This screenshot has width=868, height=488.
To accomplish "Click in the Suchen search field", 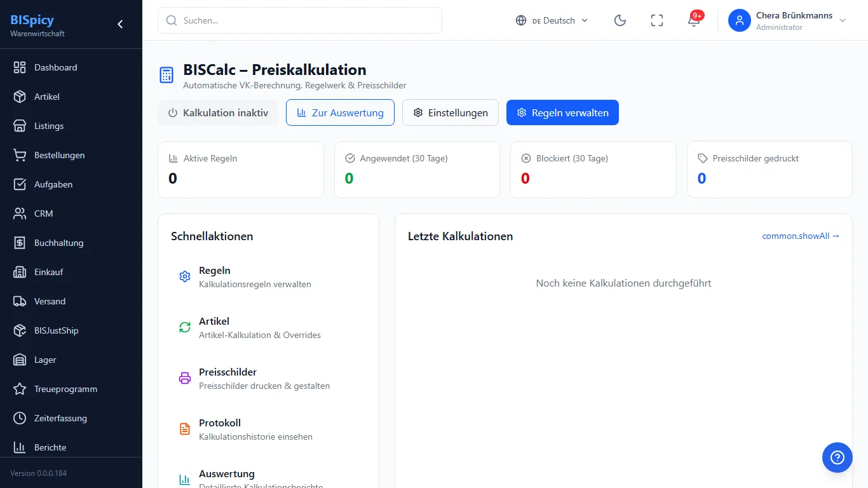I will point(300,20).
